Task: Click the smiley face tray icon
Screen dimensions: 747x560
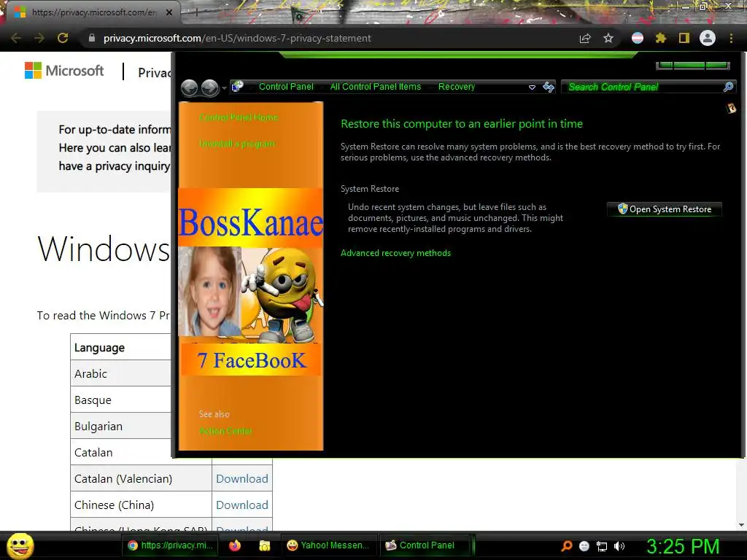Action: 584,546
